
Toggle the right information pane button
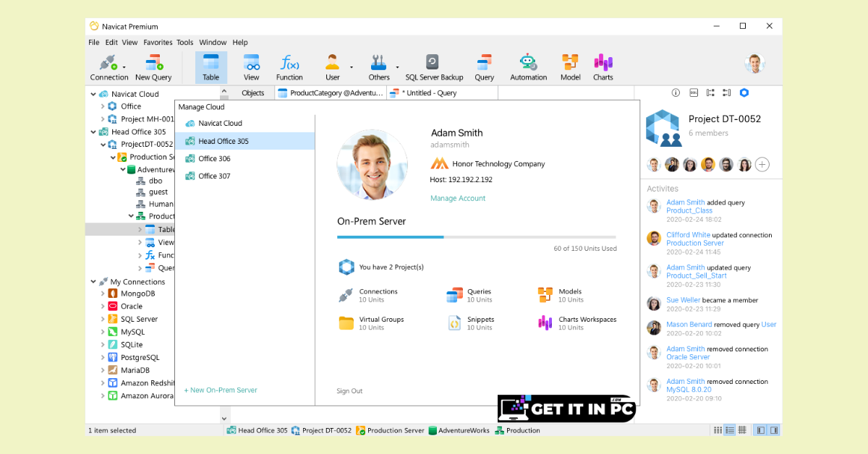pyautogui.click(x=773, y=430)
